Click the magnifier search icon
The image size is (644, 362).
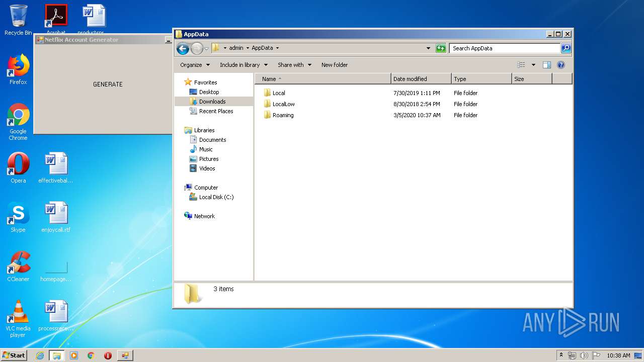[x=566, y=48]
